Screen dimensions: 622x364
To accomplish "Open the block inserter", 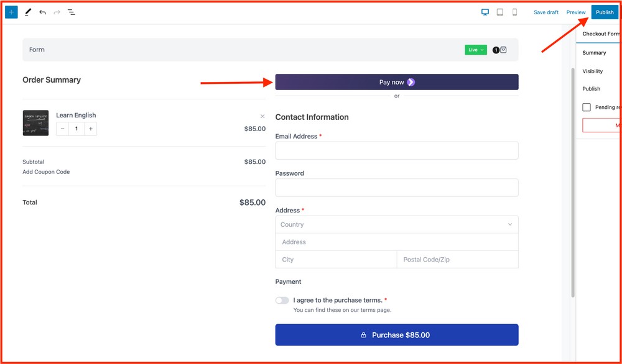I will [11, 12].
